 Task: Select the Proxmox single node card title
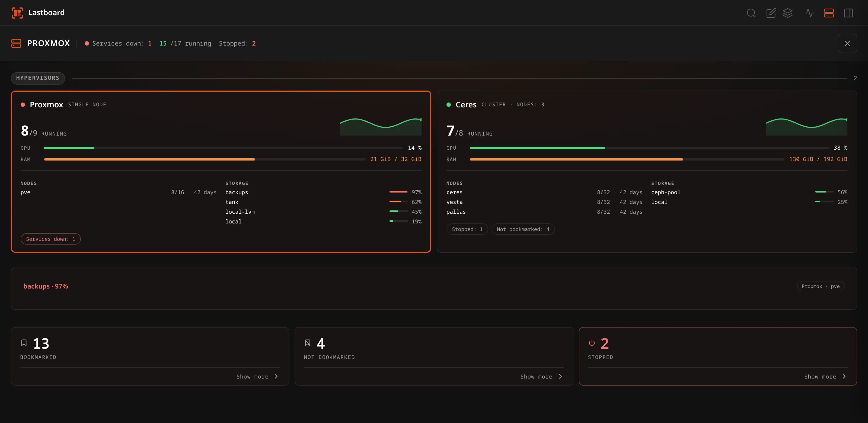click(x=46, y=105)
